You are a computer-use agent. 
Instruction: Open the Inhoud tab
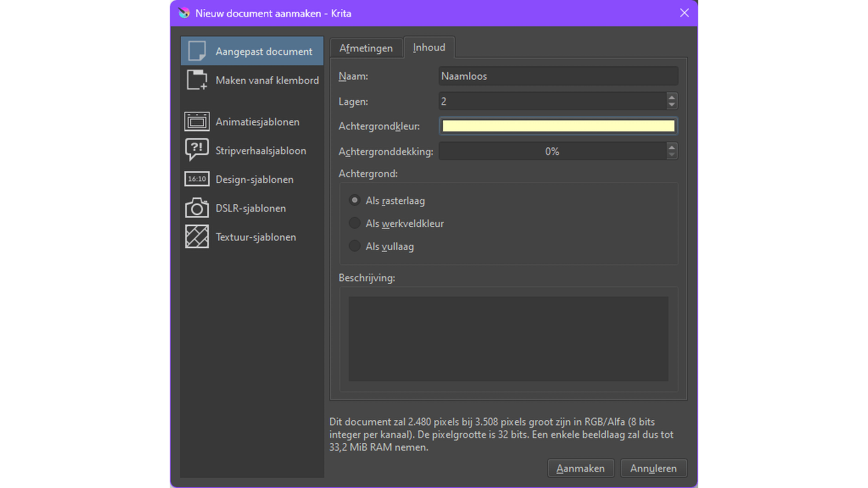point(429,48)
